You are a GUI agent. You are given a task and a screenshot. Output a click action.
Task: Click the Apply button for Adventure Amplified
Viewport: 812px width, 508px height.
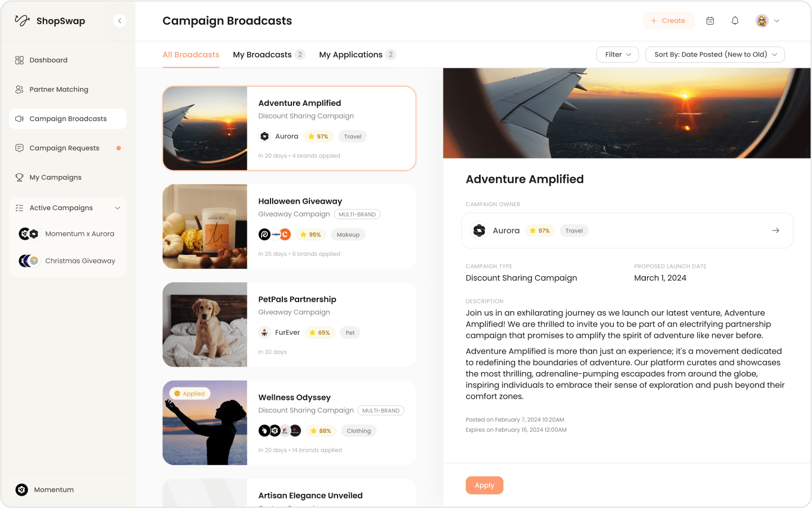[484, 485]
